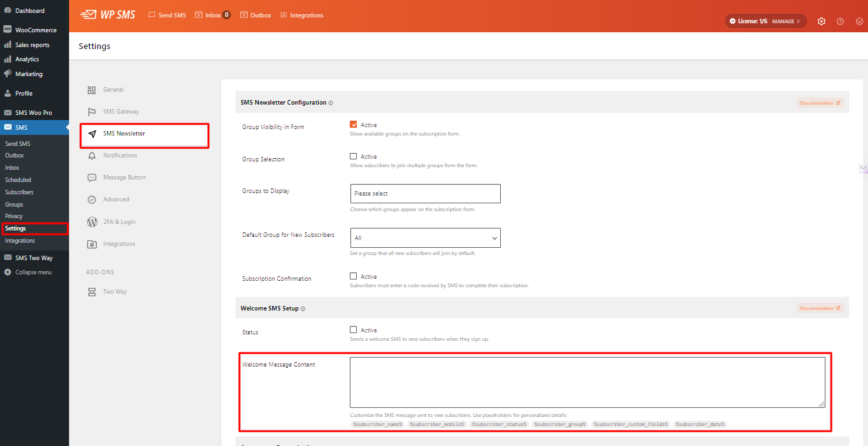Go to Outbox in the SMS submenu
Viewport: 868px width, 446px height.
click(x=15, y=156)
